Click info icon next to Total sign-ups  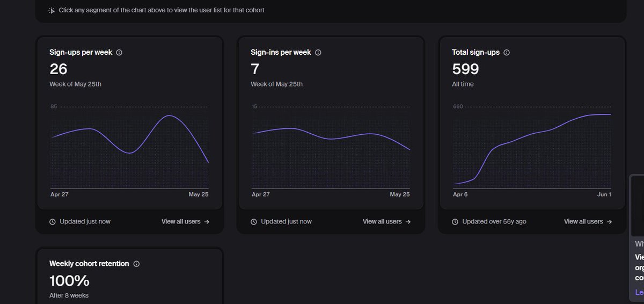[x=507, y=53]
